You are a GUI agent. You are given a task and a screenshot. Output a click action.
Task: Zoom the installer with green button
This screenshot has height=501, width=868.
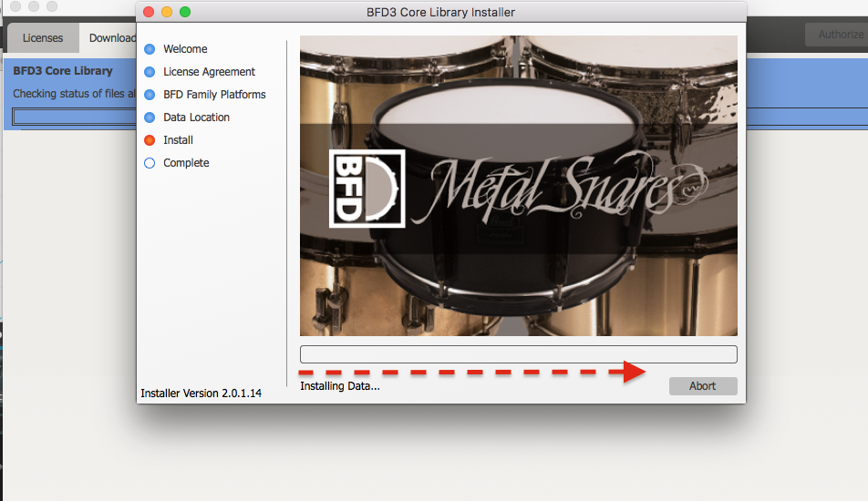tap(185, 12)
